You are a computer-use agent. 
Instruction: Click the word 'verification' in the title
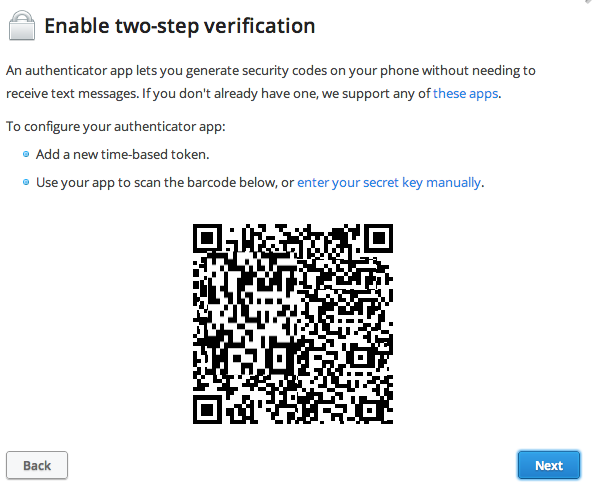[x=259, y=26]
